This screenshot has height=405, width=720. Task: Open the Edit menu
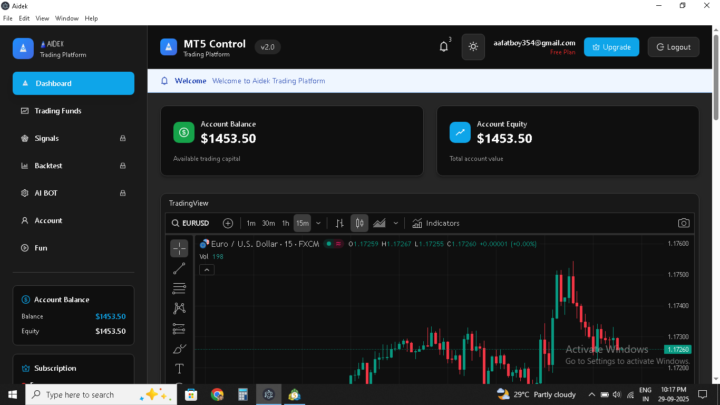click(x=24, y=18)
